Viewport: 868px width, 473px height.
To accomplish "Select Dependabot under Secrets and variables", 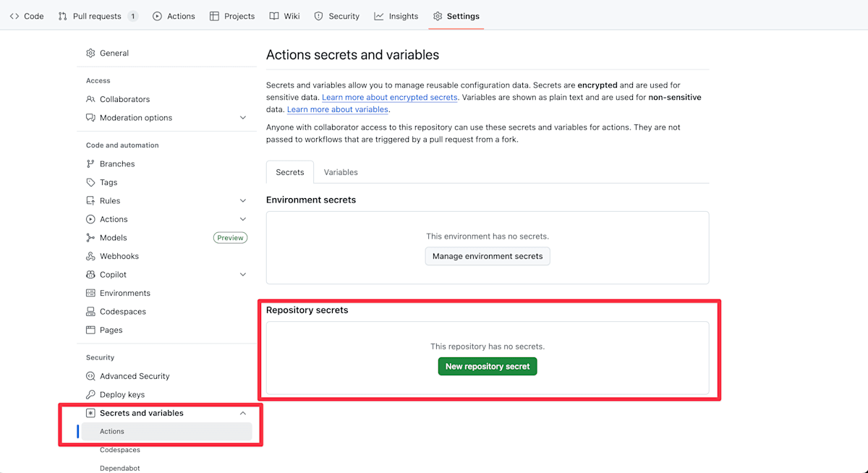I will tap(120, 468).
